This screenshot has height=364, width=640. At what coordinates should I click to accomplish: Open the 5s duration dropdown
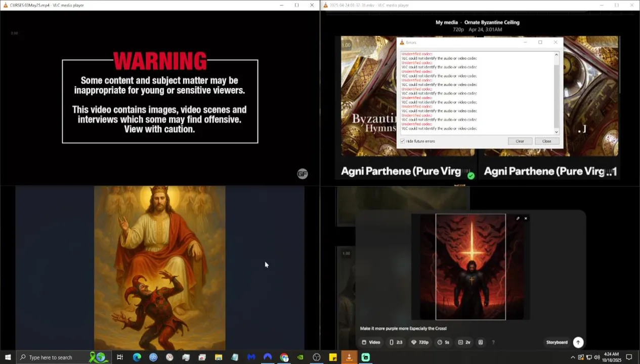443,342
